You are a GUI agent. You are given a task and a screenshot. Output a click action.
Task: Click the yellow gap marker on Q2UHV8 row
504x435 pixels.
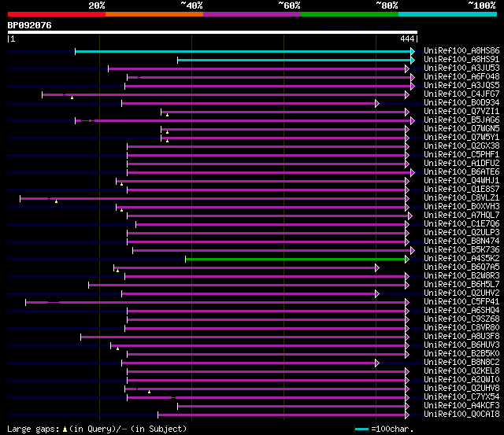coord(149,392)
